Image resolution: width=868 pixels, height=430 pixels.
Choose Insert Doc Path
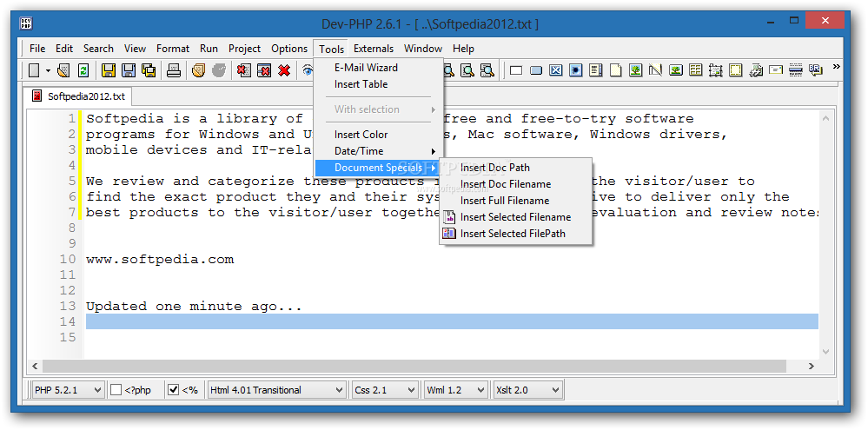516,168
